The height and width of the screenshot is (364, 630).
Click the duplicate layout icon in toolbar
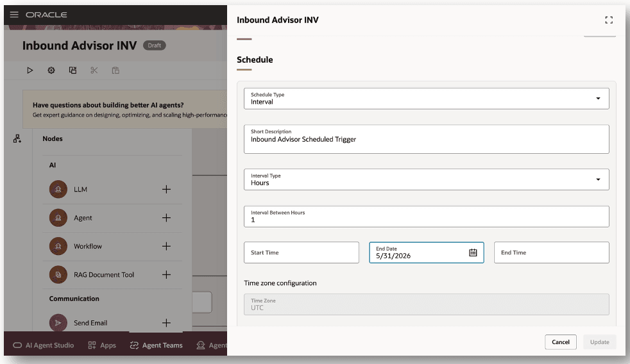[x=72, y=70]
